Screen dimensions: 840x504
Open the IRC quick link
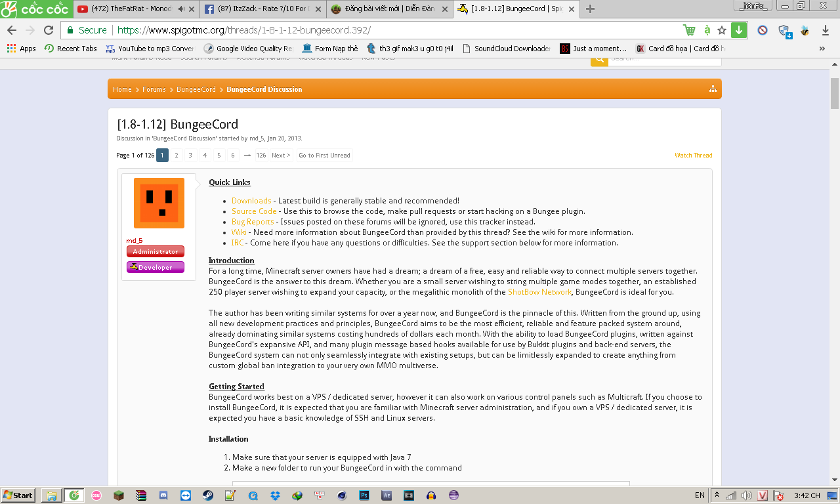point(238,243)
